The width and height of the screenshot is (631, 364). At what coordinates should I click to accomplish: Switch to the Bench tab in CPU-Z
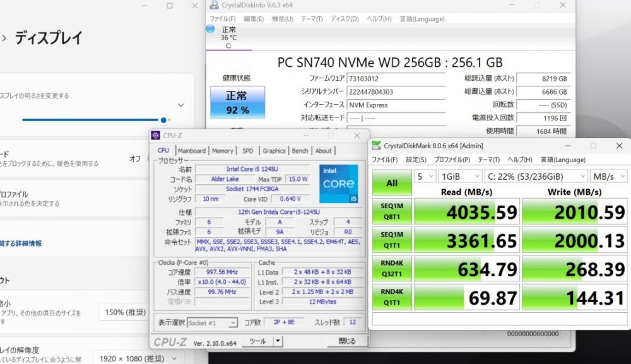(x=300, y=151)
